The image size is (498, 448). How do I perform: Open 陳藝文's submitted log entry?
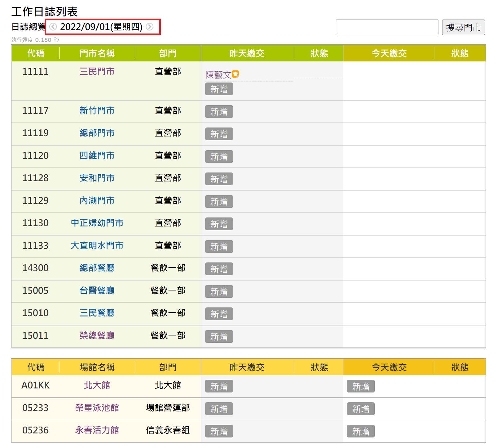pos(218,74)
